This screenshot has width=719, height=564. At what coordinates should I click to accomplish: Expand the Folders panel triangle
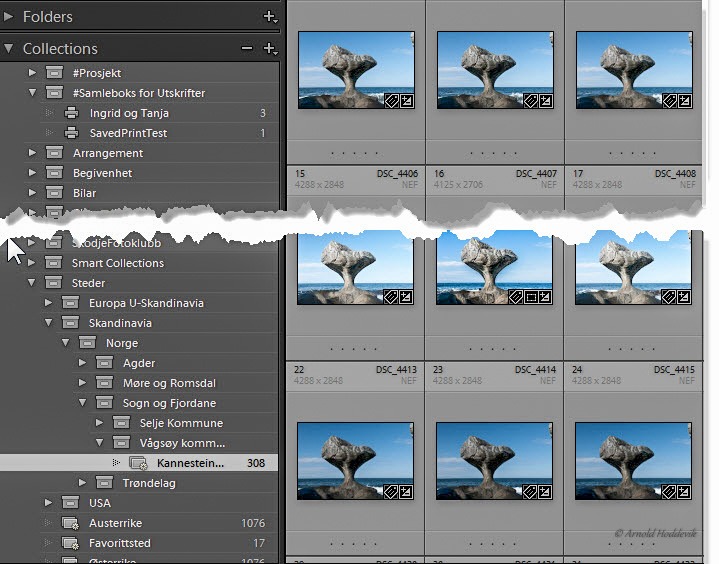tap(8, 17)
